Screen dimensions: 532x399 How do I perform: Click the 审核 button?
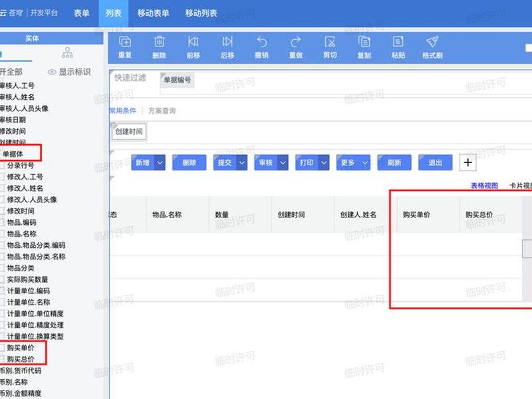(x=265, y=163)
